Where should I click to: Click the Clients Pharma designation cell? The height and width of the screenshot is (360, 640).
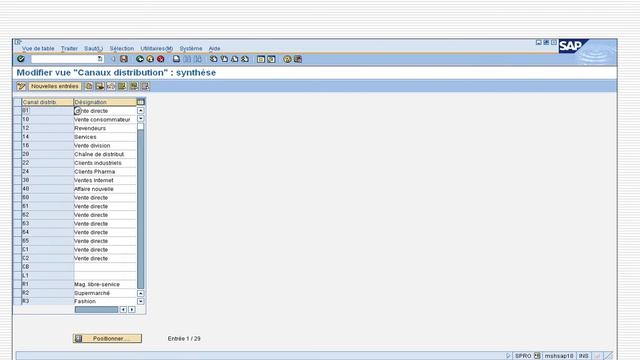coord(105,171)
